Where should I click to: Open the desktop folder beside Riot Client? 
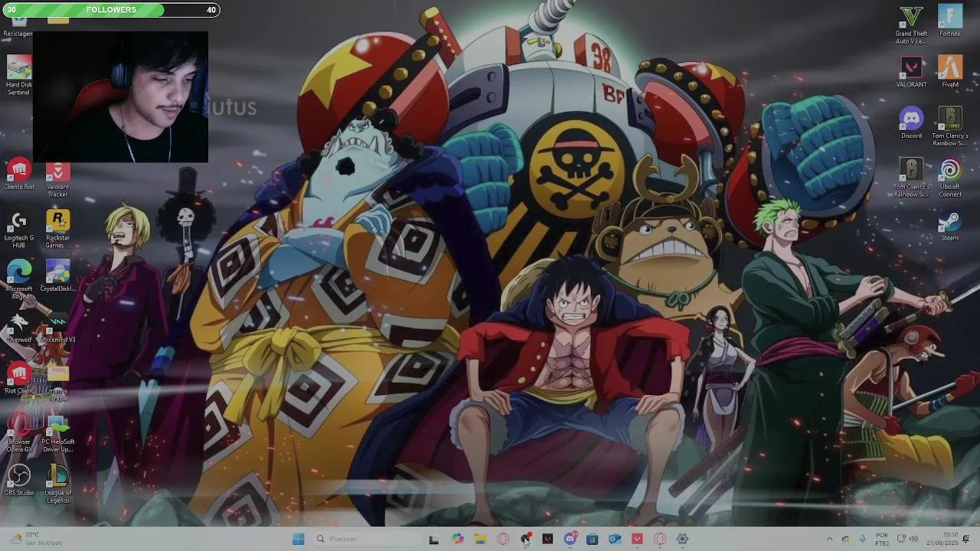pos(57,383)
